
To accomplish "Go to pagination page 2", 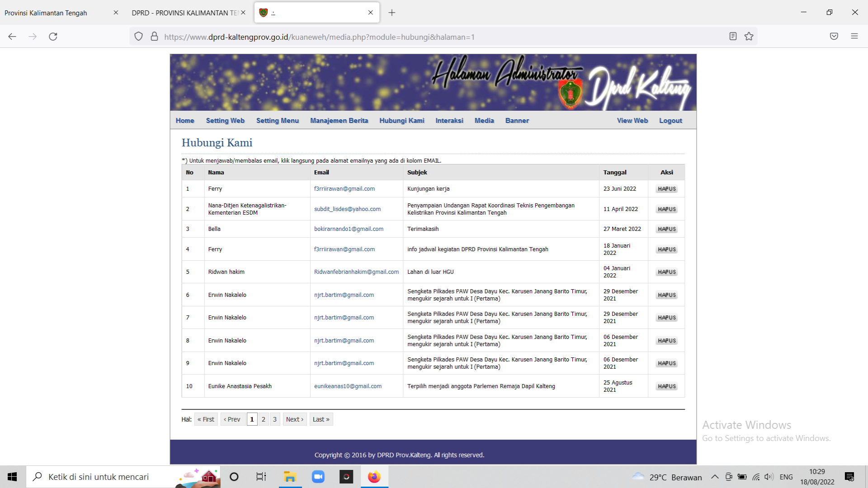I will point(264,419).
